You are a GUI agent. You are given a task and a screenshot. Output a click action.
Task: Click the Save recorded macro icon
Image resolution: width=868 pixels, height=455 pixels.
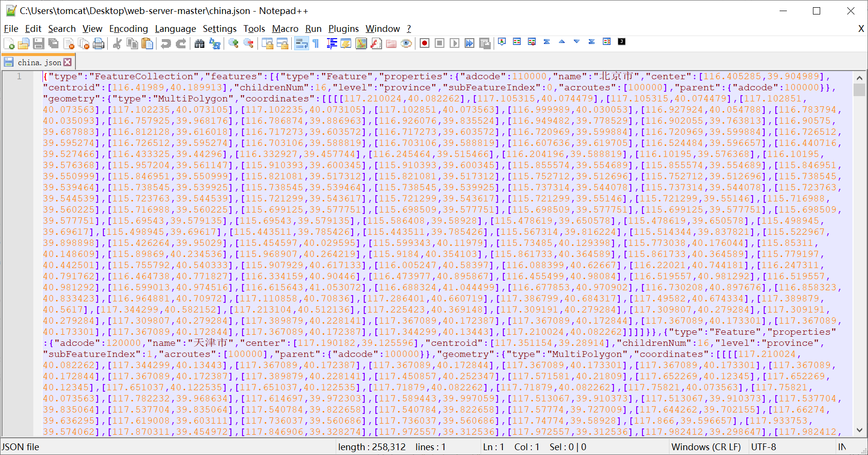click(x=484, y=43)
